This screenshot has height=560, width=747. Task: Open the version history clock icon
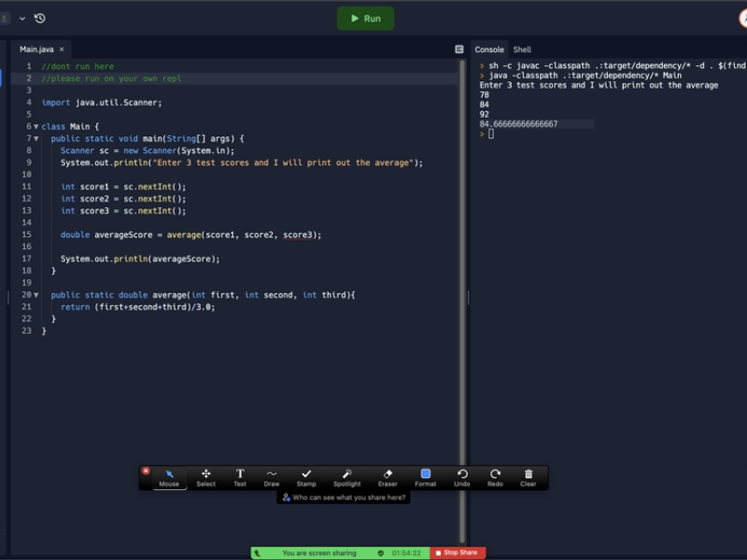(40, 19)
